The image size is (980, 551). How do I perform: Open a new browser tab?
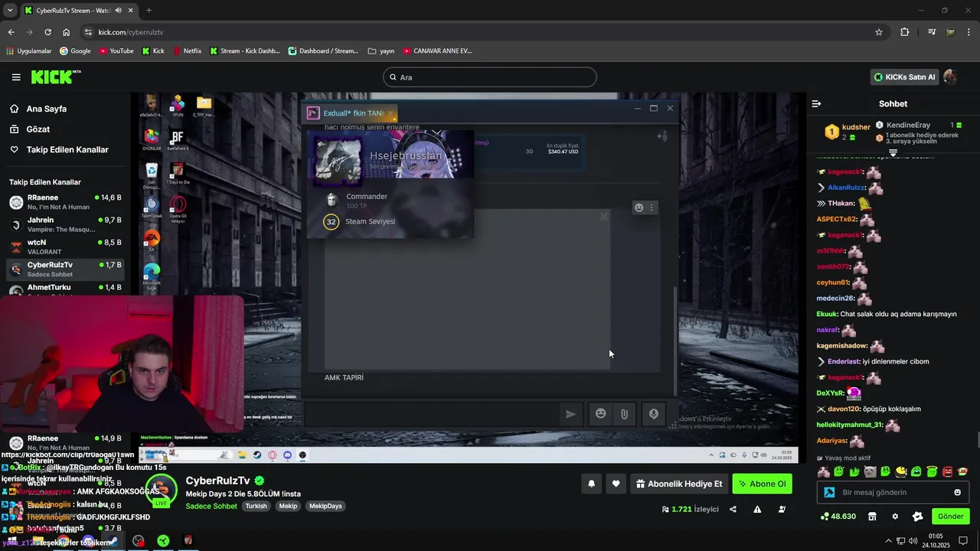149,11
